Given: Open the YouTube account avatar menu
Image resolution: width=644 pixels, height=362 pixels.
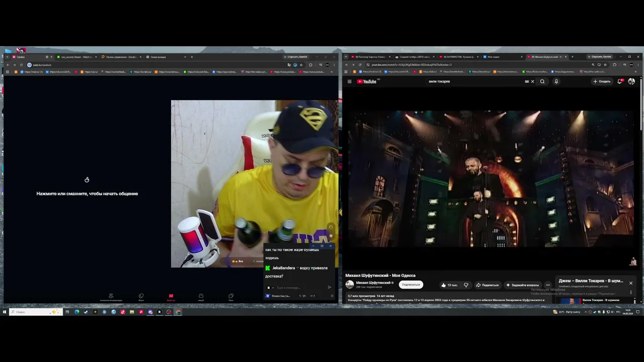Looking at the screenshot, I should pyautogui.click(x=631, y=81).
